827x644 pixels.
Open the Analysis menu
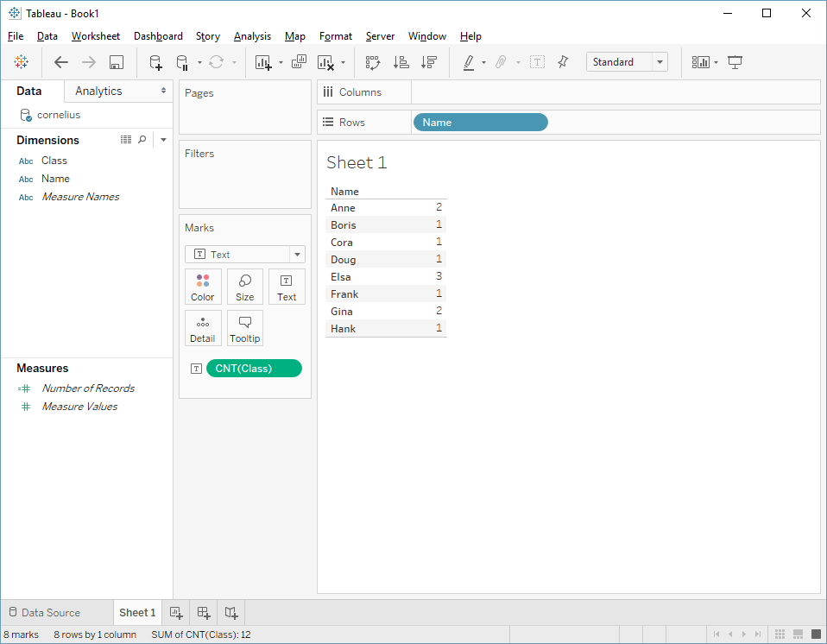[x=252, y=36]
